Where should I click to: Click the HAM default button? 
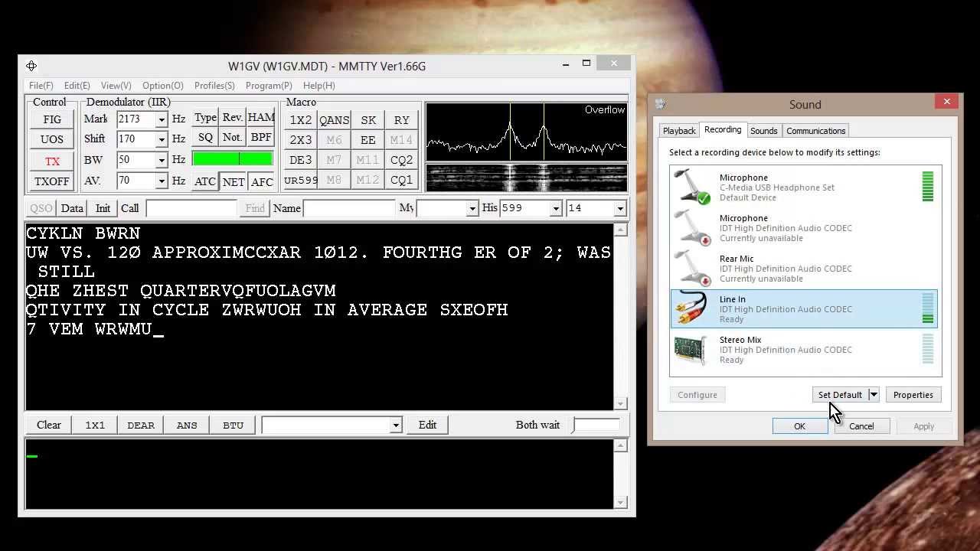(261, 118)
